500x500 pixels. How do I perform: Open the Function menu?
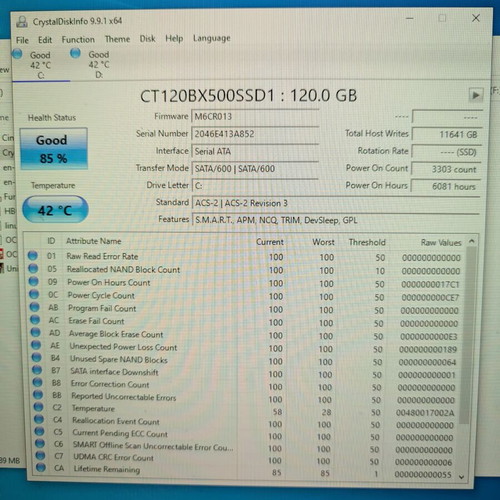(x=78, y=40)
